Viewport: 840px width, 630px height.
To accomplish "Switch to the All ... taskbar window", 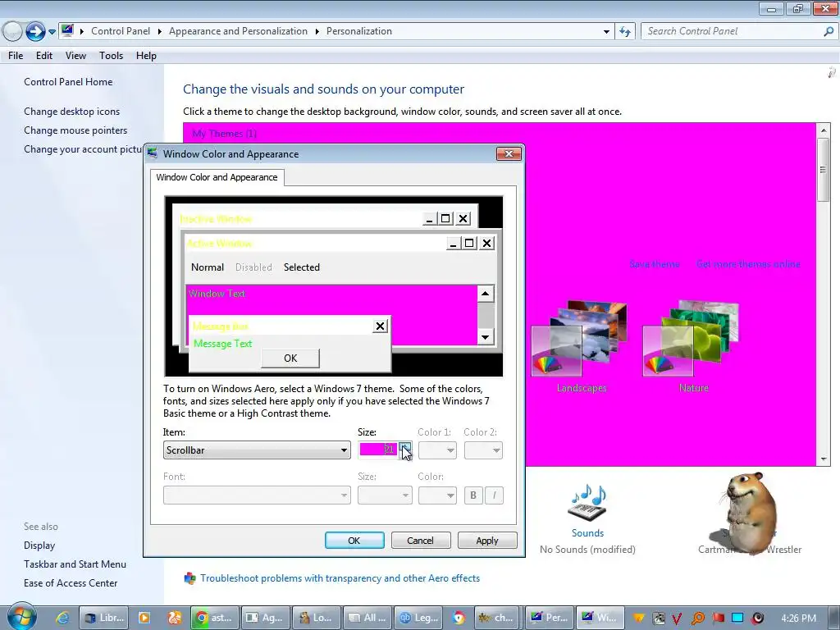I will point(367,618).
